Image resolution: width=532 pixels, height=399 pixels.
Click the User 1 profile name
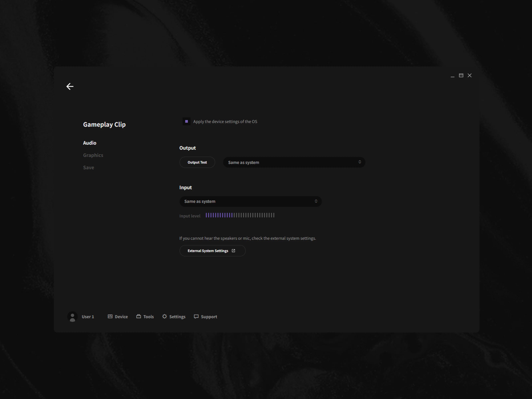(88, 317)
